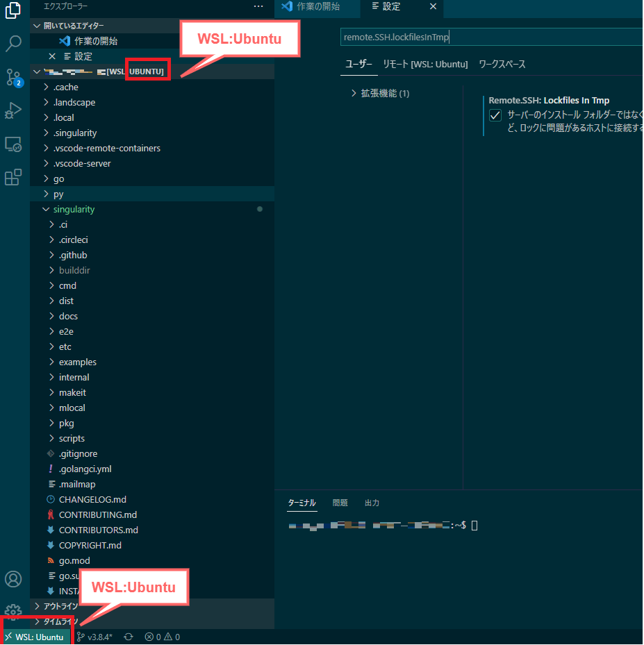The width and height of the screenshot is (644, 645).
Task: Open the Remote Explorer view icon
Action: pyautogui.click(x=13, y=144)
